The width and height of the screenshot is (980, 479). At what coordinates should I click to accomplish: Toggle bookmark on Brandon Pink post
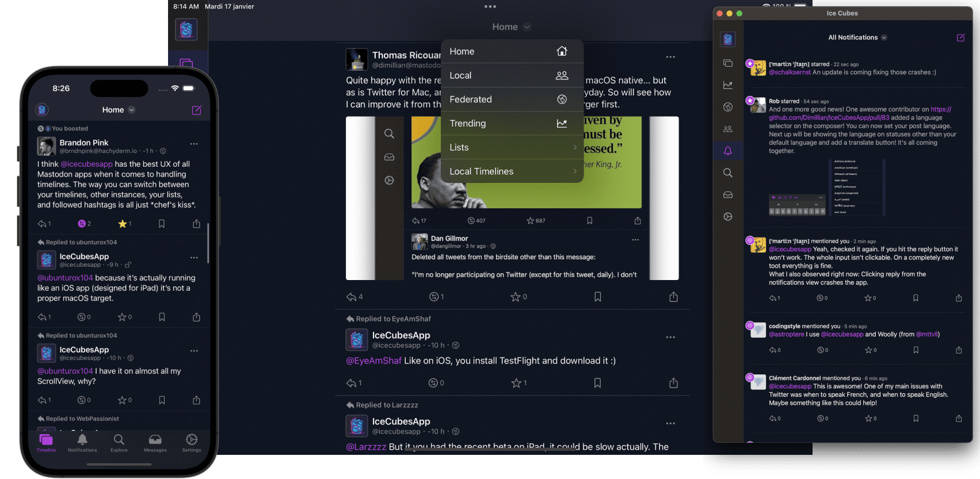(162, 224)
